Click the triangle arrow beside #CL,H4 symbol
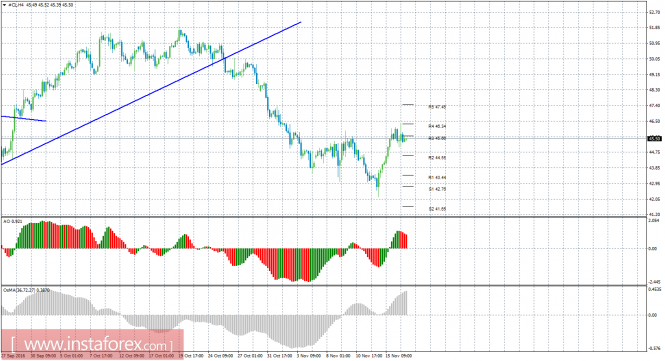Viewport: 665px width, 361px height. (5, 5)
